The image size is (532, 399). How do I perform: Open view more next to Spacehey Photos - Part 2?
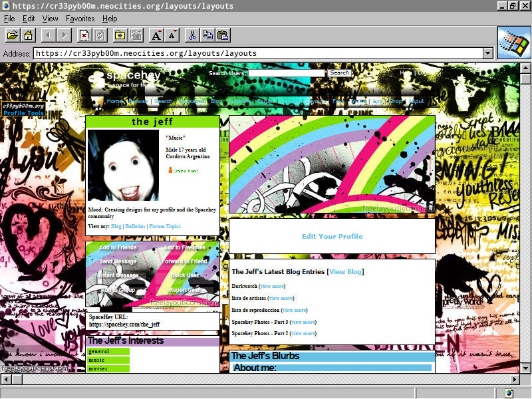click(303, 334)
